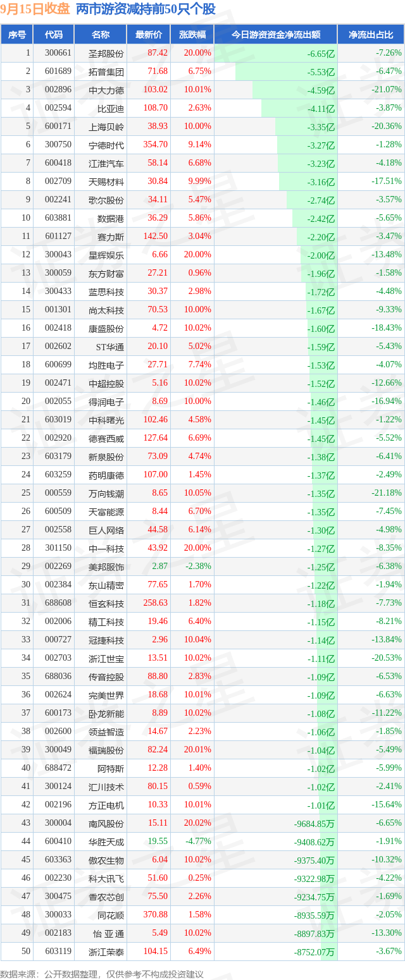Select stock code 601689
Viewport: 405px width, 980px height.
point(59,71)
